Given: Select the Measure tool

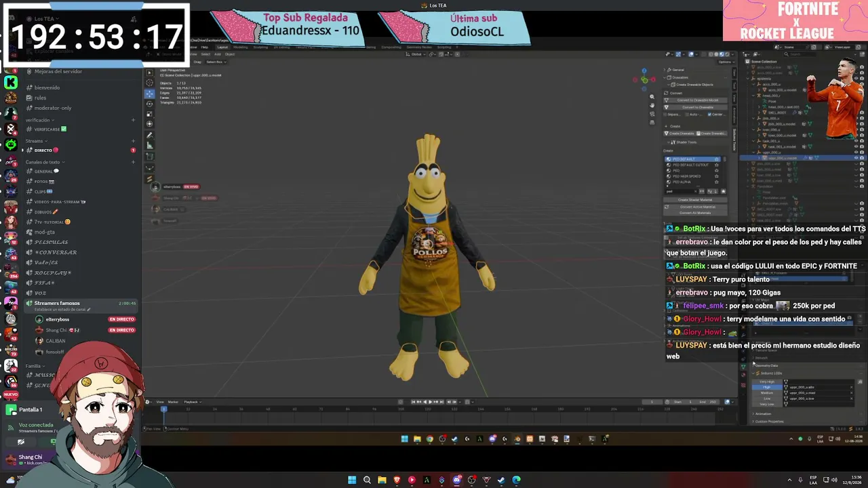Looking at the screenshot, I should click(150, 145).
